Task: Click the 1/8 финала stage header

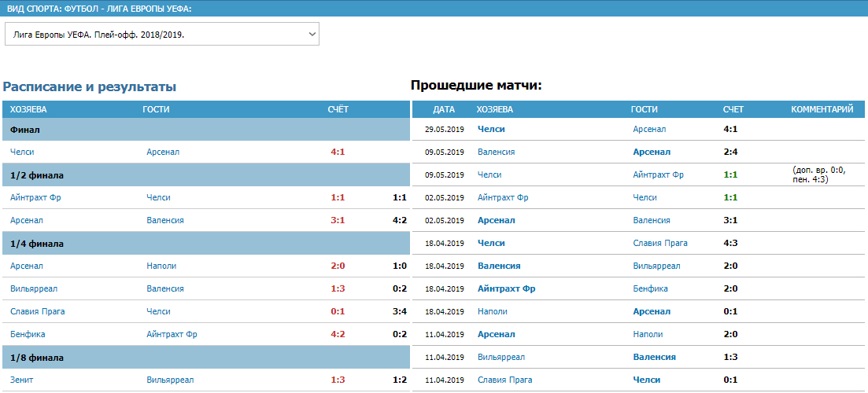Action: (206, 358)
